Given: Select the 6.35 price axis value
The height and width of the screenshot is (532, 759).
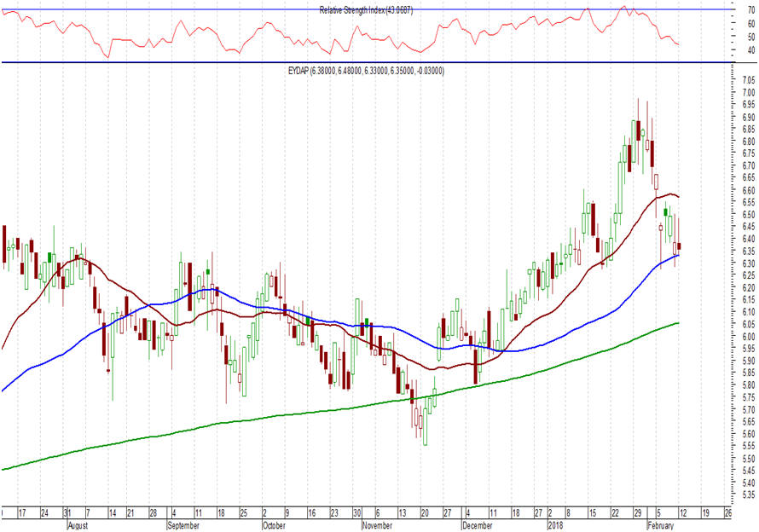Looking at the screenshot, I should tap(749, 252).
